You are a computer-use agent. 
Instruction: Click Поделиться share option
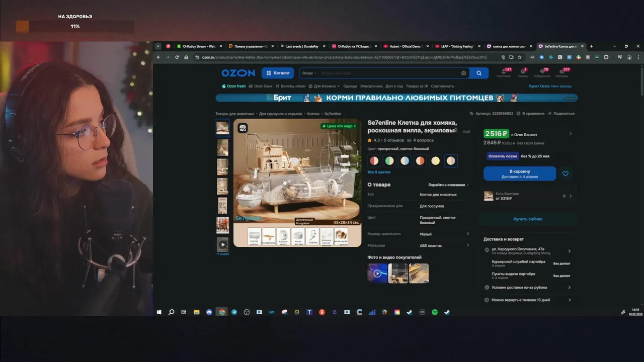coord(561,114)
